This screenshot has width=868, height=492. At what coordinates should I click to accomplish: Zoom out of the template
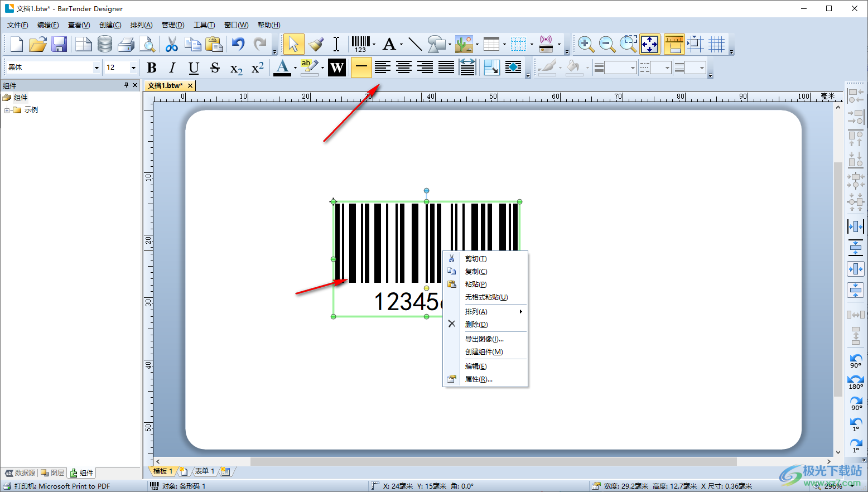tap(607, 44)
